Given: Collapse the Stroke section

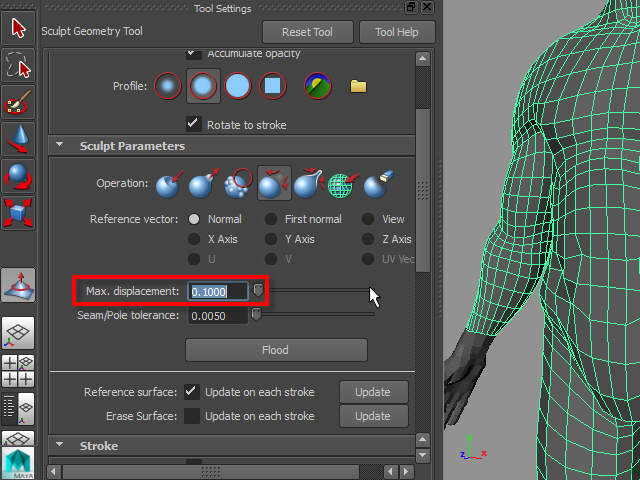Looking at the screenshot, I should 59,446.
